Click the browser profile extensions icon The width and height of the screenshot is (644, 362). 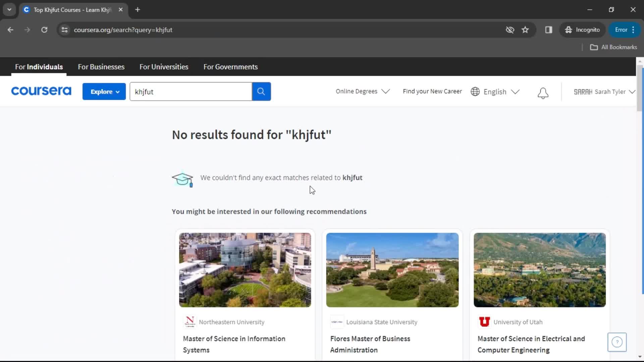548,29
